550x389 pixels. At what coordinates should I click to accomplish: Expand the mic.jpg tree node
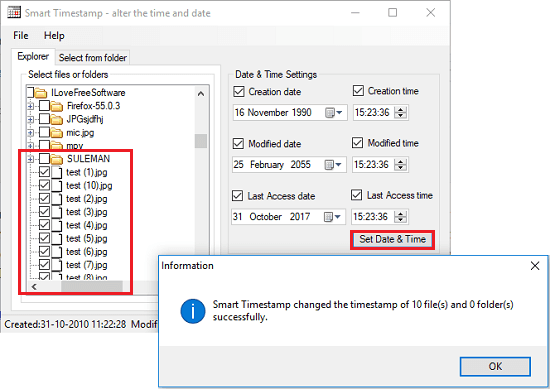pos(31,133)
